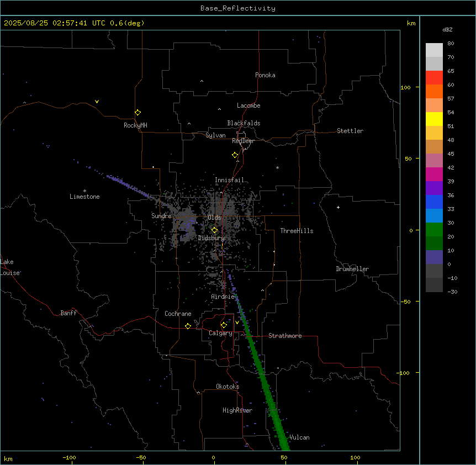Click the RockyMH label
The width and height of the screenshot is (476, 465).
[x=135, y=125]
